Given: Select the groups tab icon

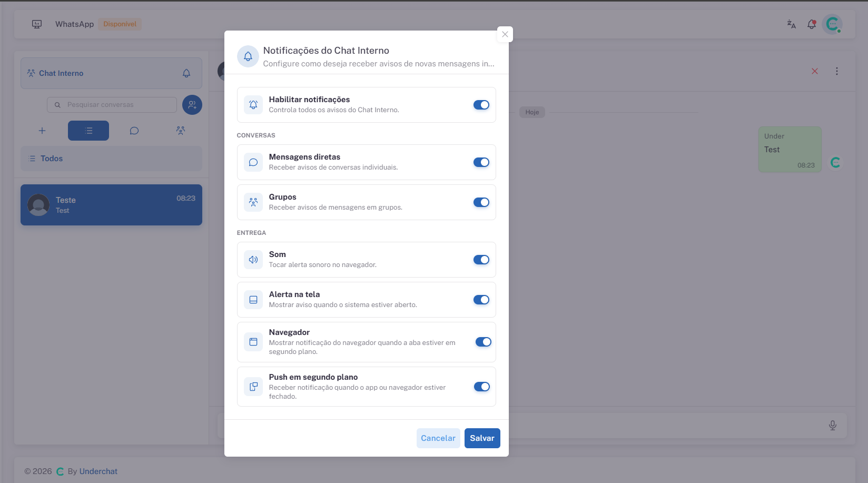Looking at the screenshot, I should click(x=181, y=131).
